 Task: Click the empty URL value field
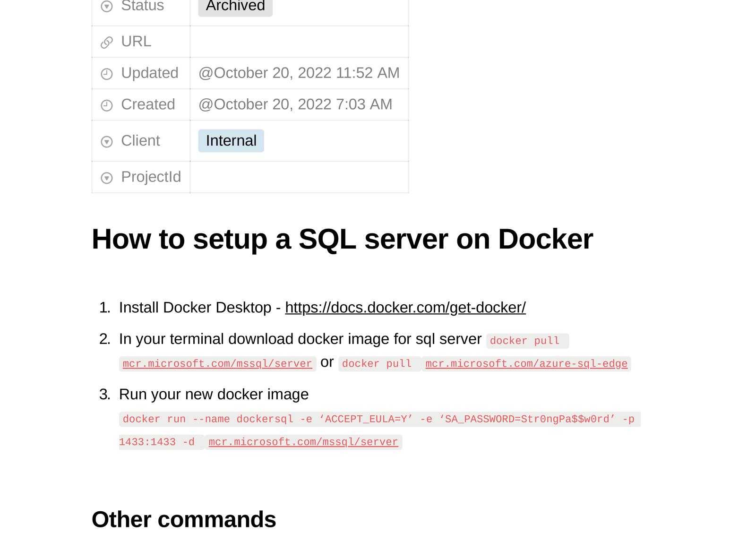coord(299,42)
